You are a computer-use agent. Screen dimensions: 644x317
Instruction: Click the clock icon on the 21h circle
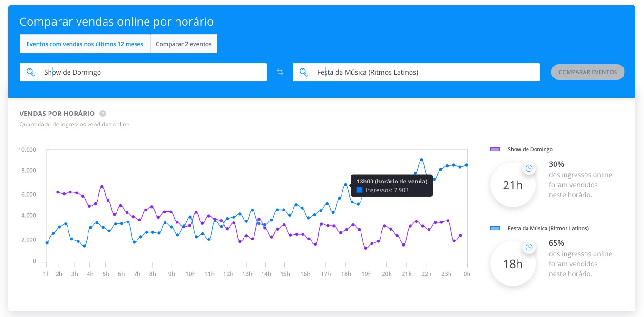528,168
